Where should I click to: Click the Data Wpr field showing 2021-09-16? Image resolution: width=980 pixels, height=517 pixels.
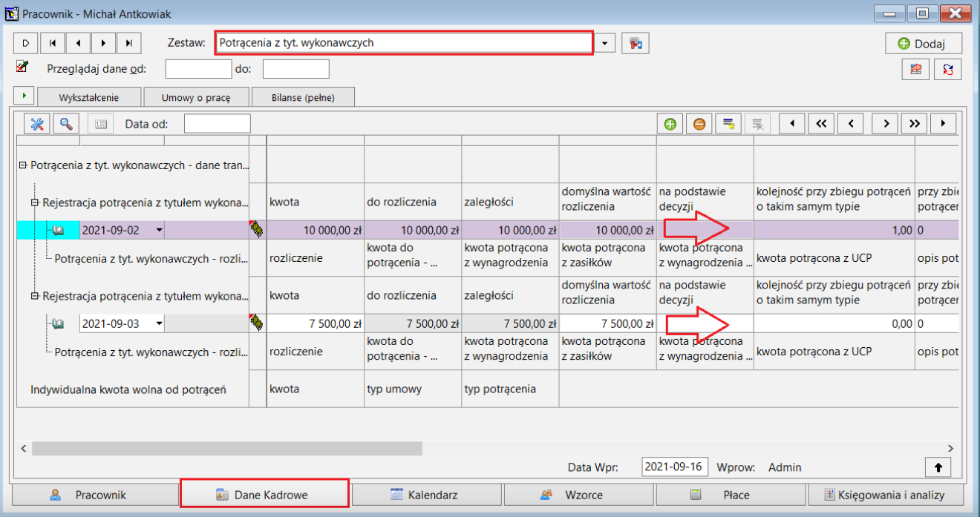tap(675, 467)
